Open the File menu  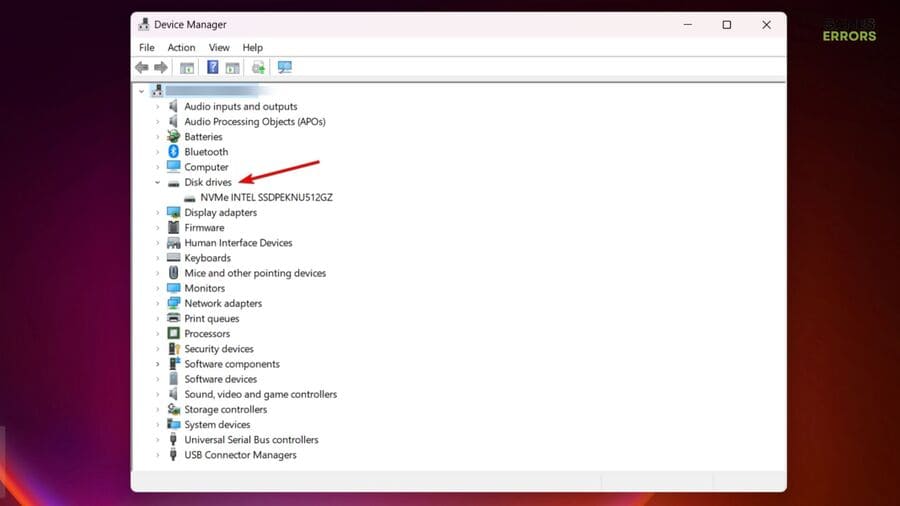point(147,47)
